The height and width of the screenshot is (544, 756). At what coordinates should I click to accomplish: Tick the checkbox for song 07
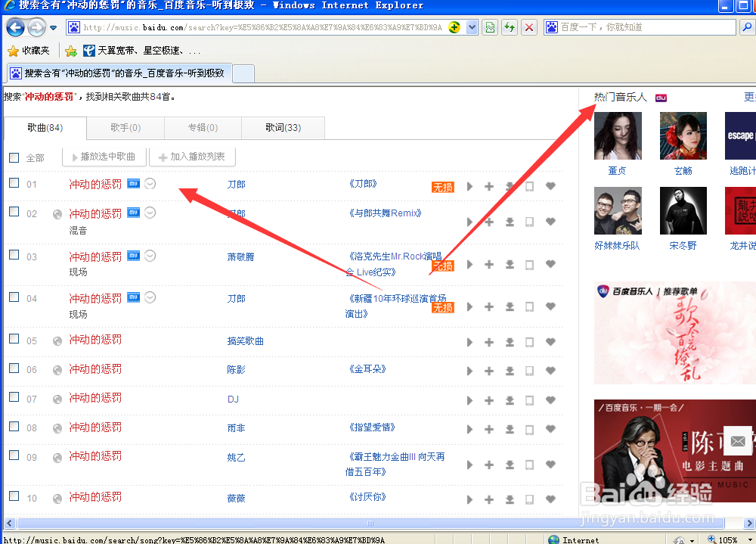14,397
